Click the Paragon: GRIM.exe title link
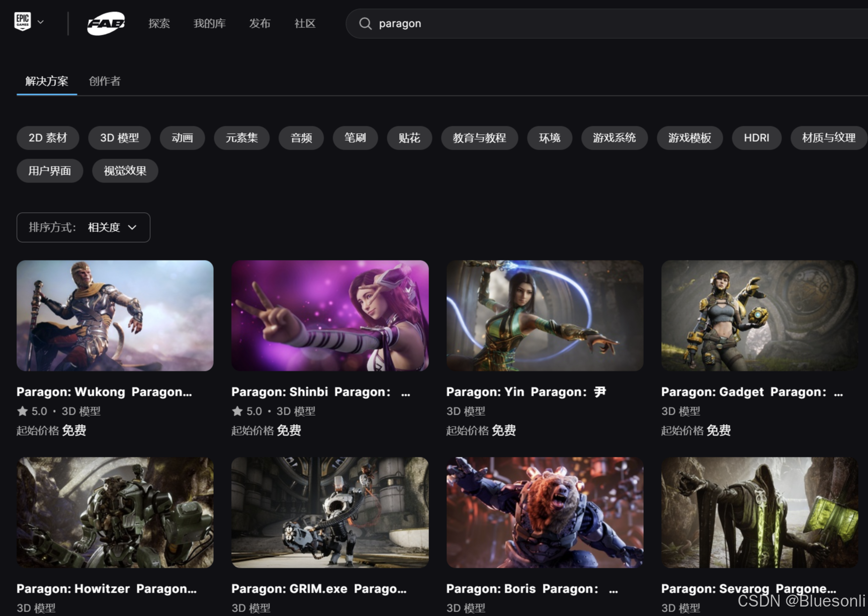The width and height of the screenshot is (868, 616). point(319,589)
